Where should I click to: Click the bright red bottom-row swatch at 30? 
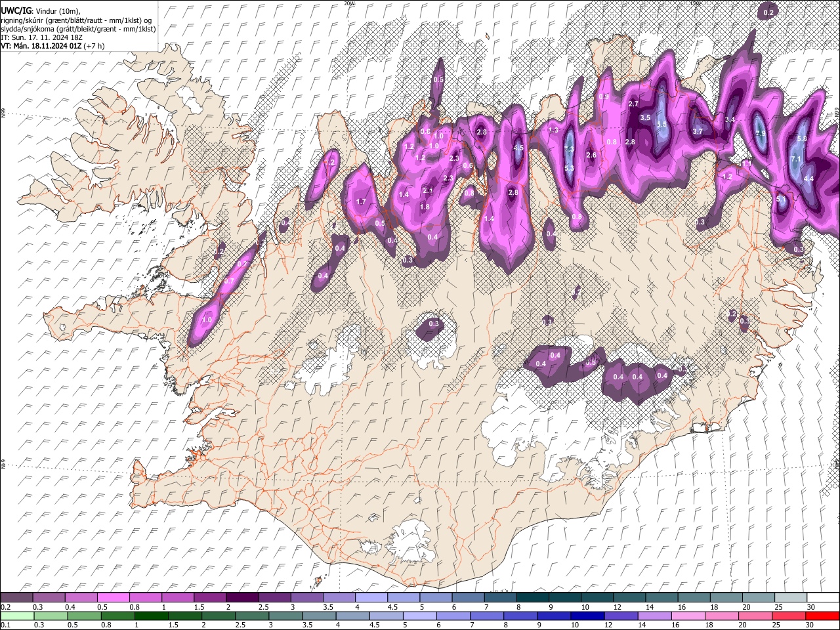click(x=823, y=616)
